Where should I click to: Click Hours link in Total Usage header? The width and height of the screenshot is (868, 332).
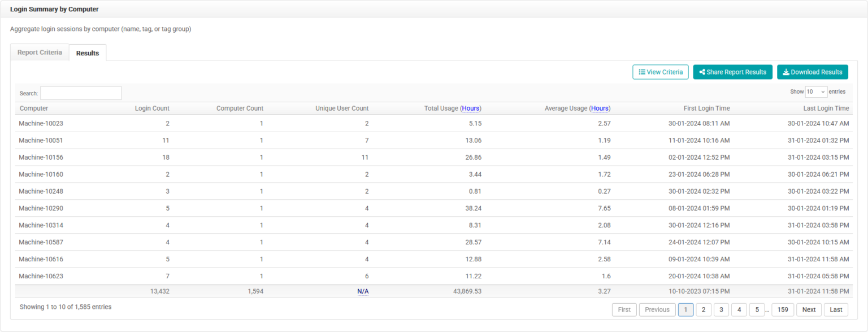click(x=471, y=108)
